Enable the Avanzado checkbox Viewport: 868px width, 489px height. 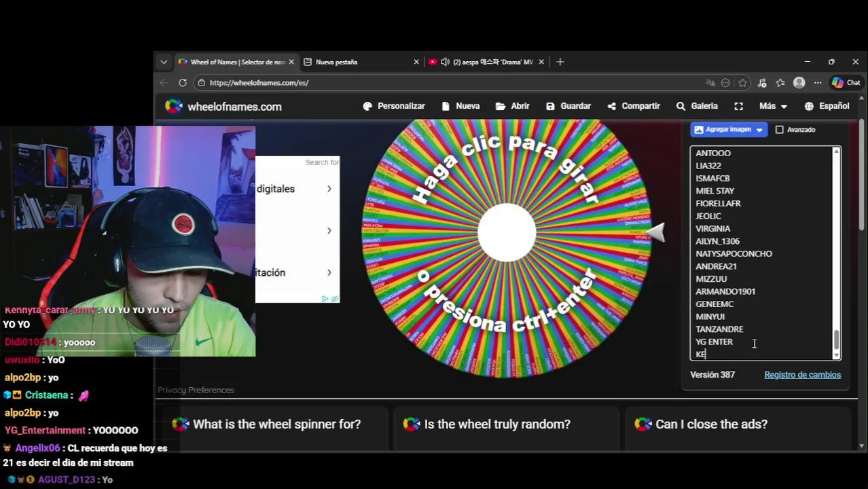(780, 130)
